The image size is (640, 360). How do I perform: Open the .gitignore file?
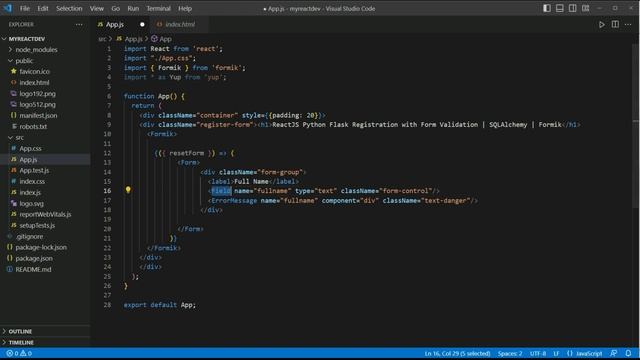(x=29, y=237)
